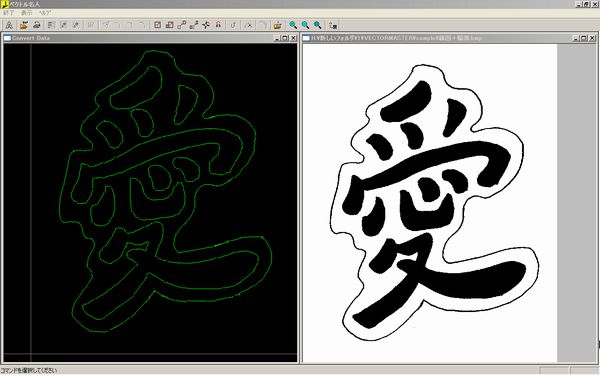Viewport: 600px width, 375px height.
Task: Open the 表示 menu
Action: point(27,13)
